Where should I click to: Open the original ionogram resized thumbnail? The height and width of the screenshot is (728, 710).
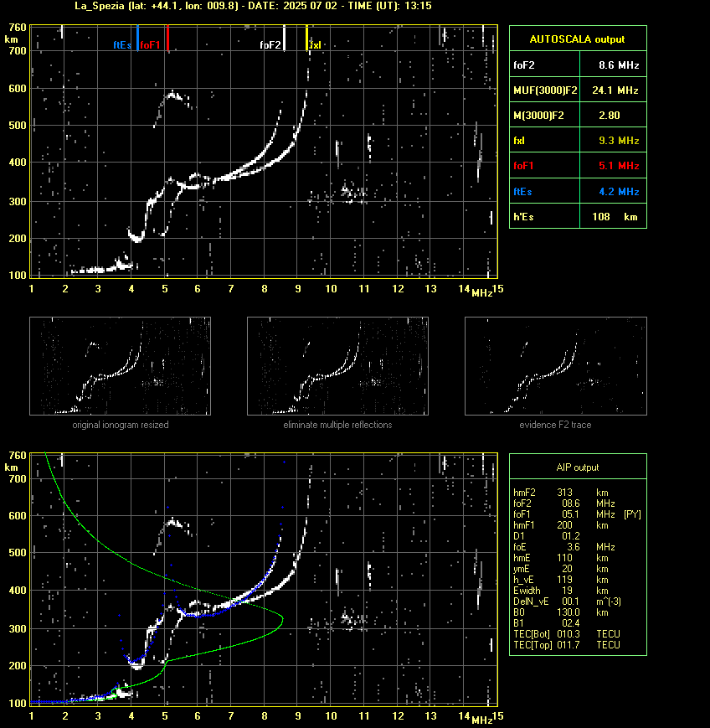pos(121,366)
